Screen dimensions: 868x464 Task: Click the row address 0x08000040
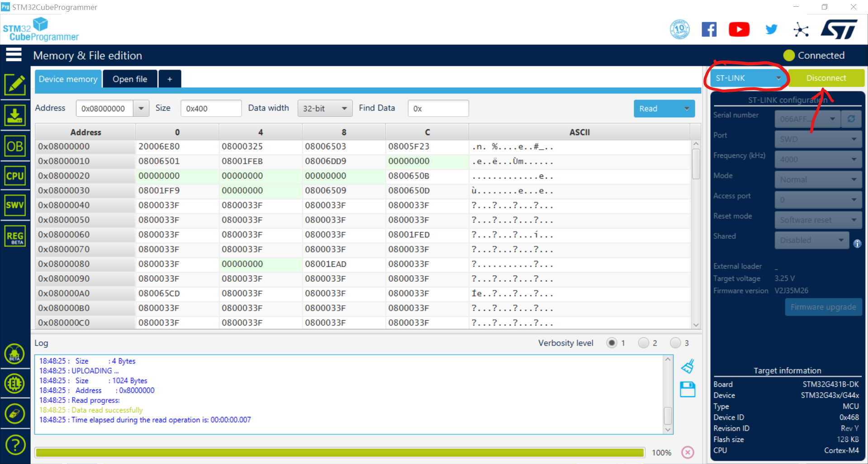click(x=85, y=205)
